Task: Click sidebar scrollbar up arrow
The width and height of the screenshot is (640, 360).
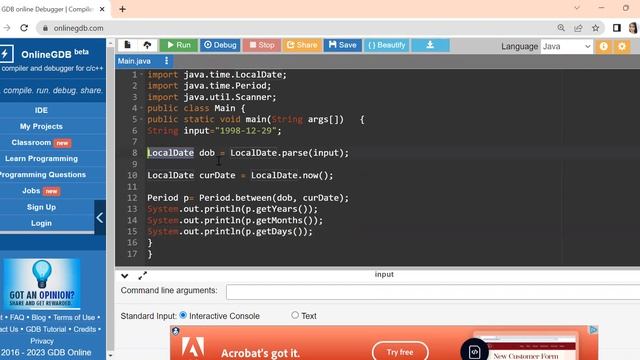Action: [x=110, y=43]
